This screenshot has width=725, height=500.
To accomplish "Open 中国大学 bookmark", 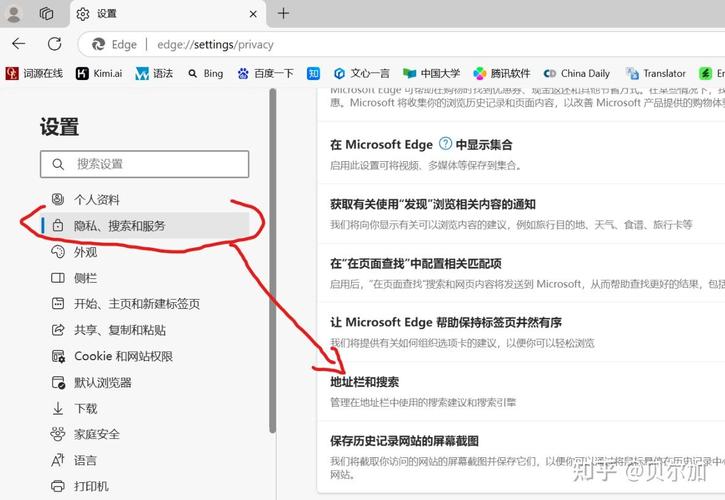I will point(431,73).
